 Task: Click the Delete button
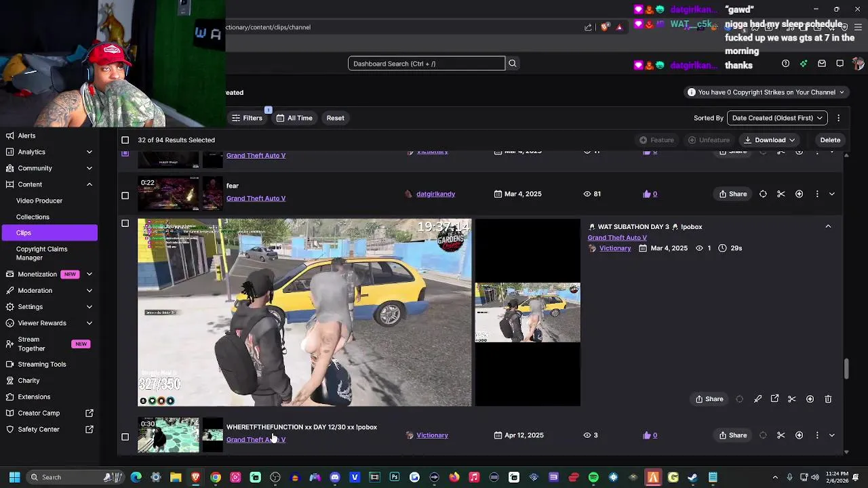tap(830, 140)
